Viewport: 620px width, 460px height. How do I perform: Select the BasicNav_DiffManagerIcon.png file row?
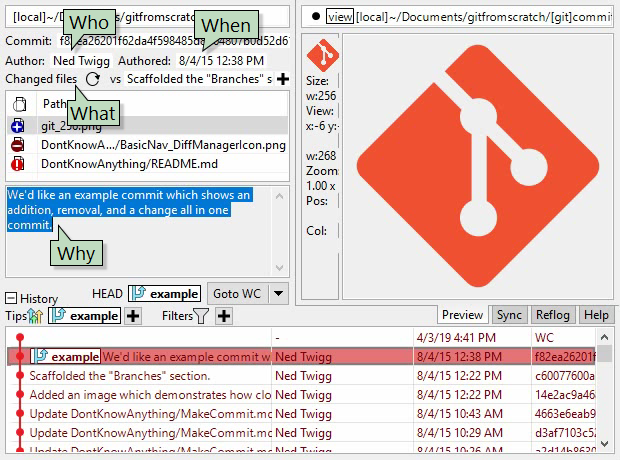click(147, 145)
